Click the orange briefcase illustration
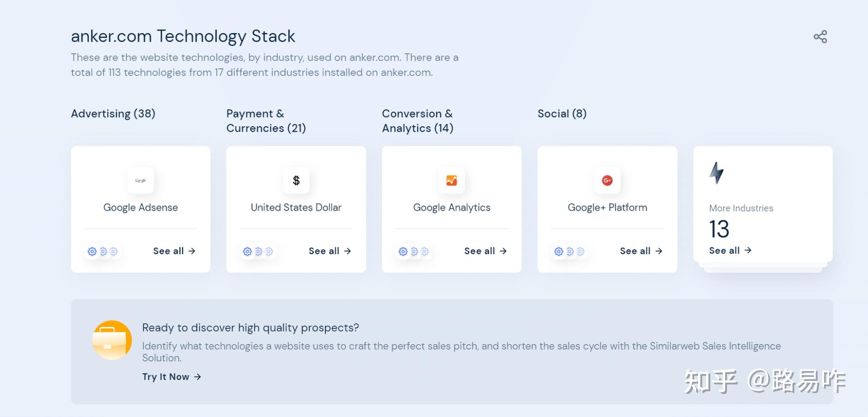 112,340
